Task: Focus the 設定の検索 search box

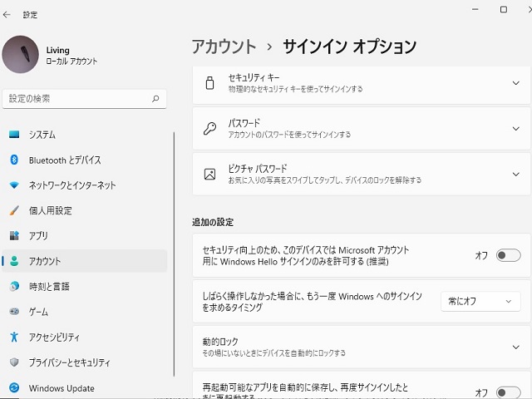Action: pyautogui.click(x=84, y=99)
